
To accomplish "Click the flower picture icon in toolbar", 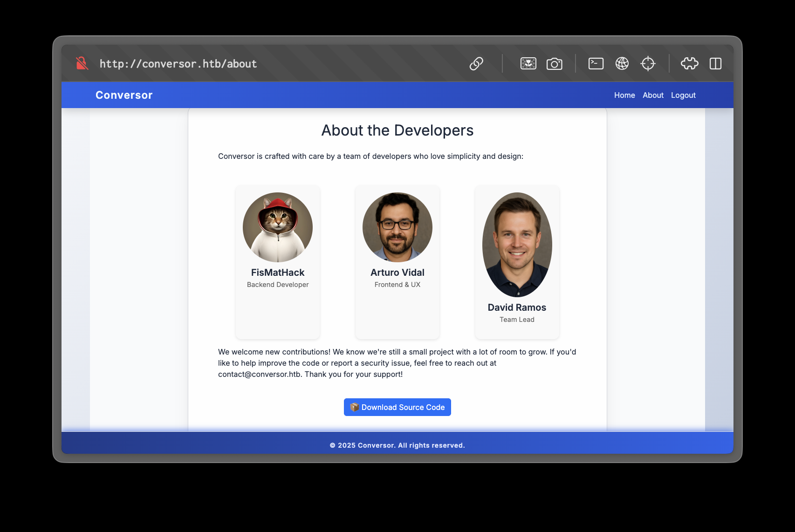I will (528, 63).
